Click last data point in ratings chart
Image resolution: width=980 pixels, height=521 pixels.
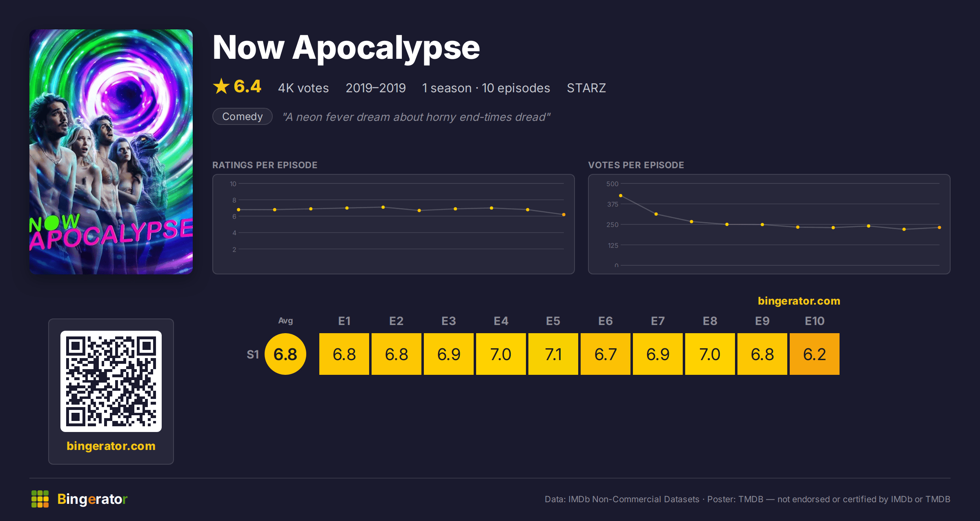564,214
